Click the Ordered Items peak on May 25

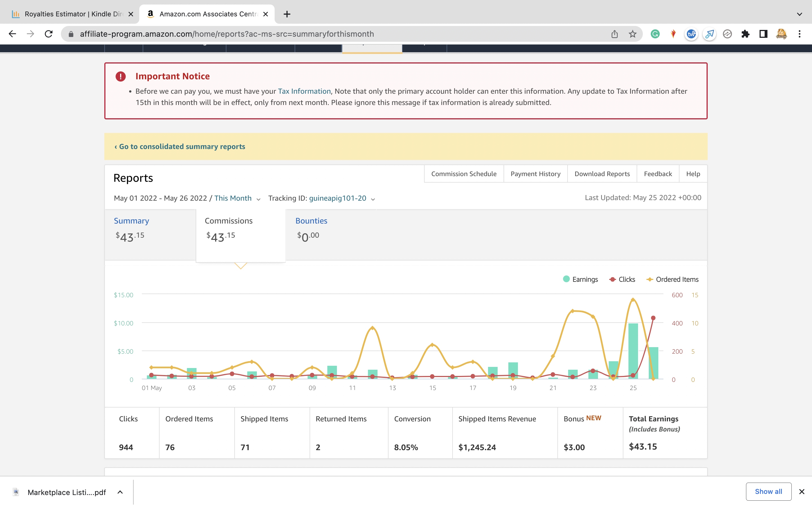tap(633, 299)
